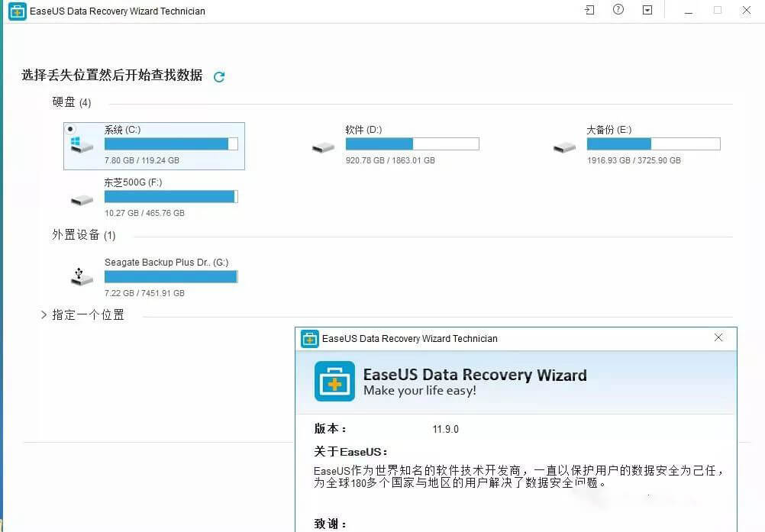Select the 系统 (C:) drive label
This screenshot has width=765, height=532.
[x=122, y=130]
